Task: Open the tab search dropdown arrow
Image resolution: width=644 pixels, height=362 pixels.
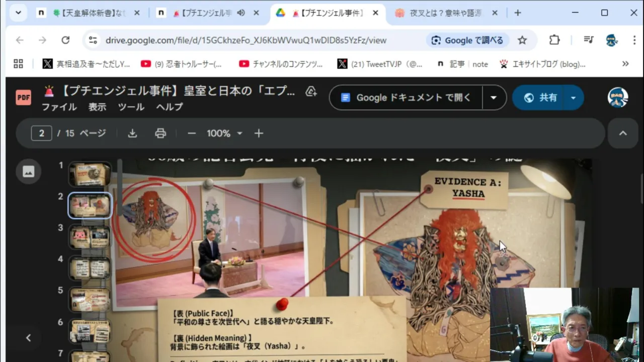Action: click(x=18, y=13)
